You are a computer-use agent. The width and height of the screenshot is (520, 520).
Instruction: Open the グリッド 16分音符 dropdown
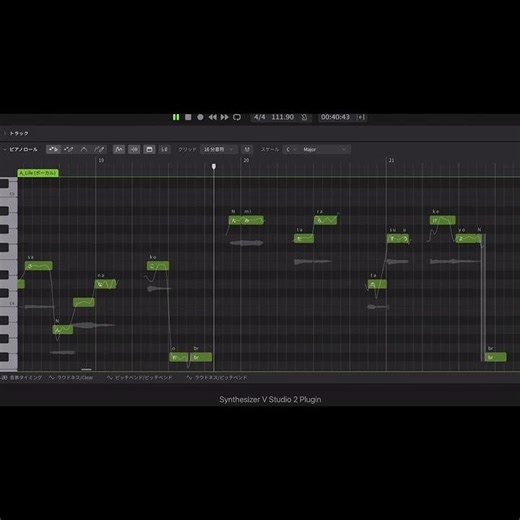219,149
